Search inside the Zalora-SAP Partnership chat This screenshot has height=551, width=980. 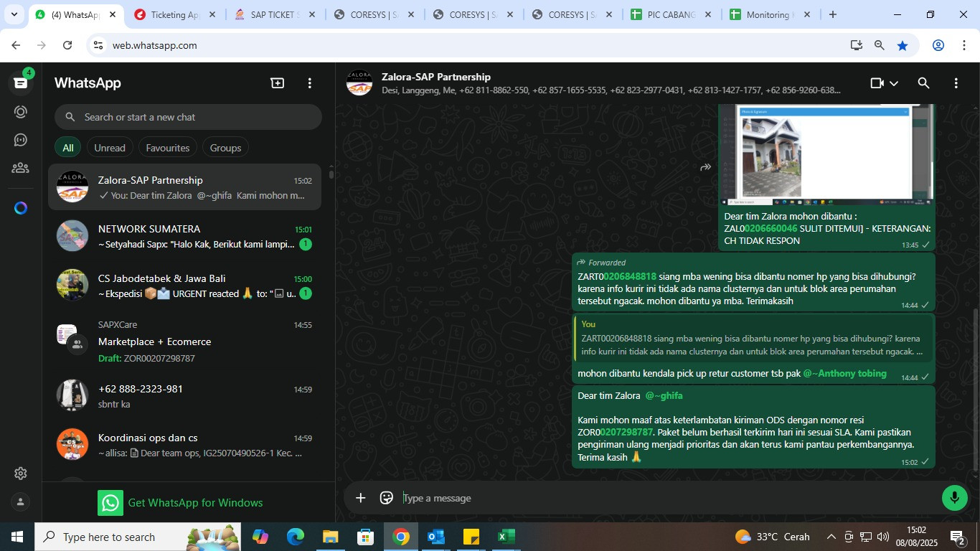924,83
